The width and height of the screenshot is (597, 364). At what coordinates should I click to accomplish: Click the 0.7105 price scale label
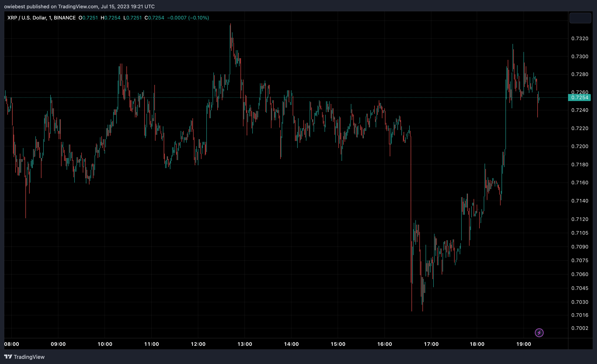[x=580, y=233]
